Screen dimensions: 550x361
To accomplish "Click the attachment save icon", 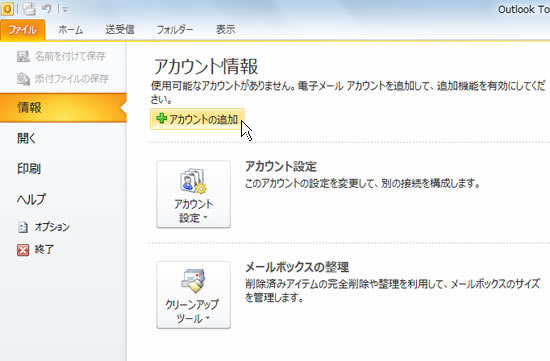I will pyautogui.click(x=23, y=79).
